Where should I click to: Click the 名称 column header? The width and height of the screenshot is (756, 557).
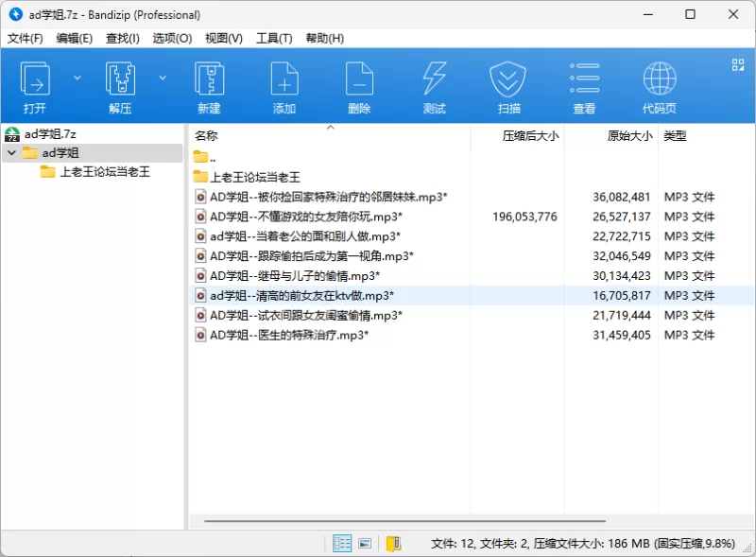[x=206, y=136]
